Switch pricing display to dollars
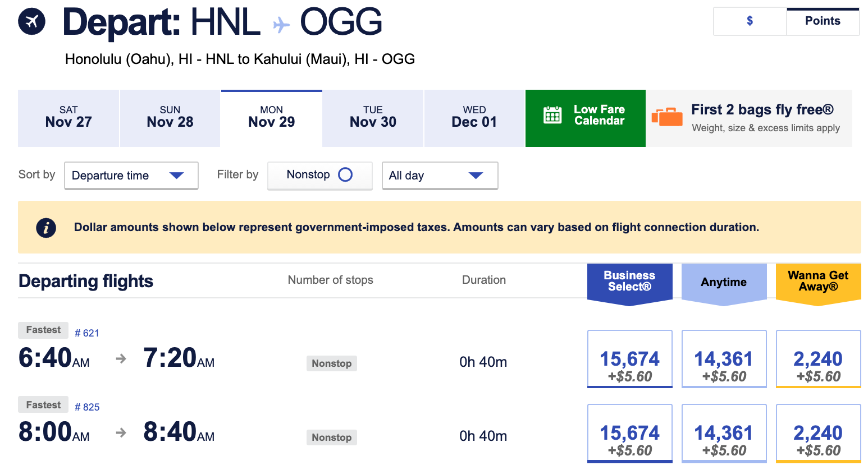Viewport: 868px width, 470px height. click(749, 21)
